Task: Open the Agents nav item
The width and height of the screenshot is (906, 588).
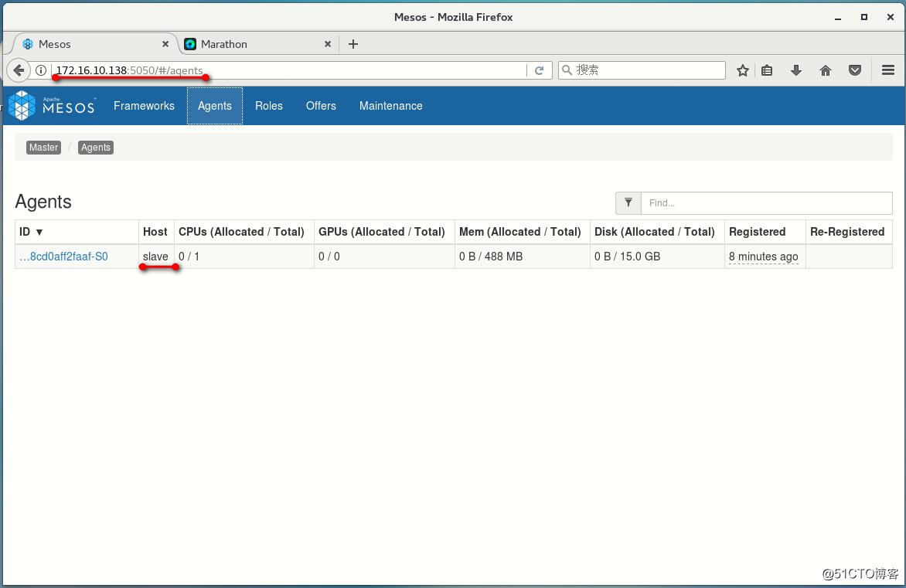Action: (215, 106)
